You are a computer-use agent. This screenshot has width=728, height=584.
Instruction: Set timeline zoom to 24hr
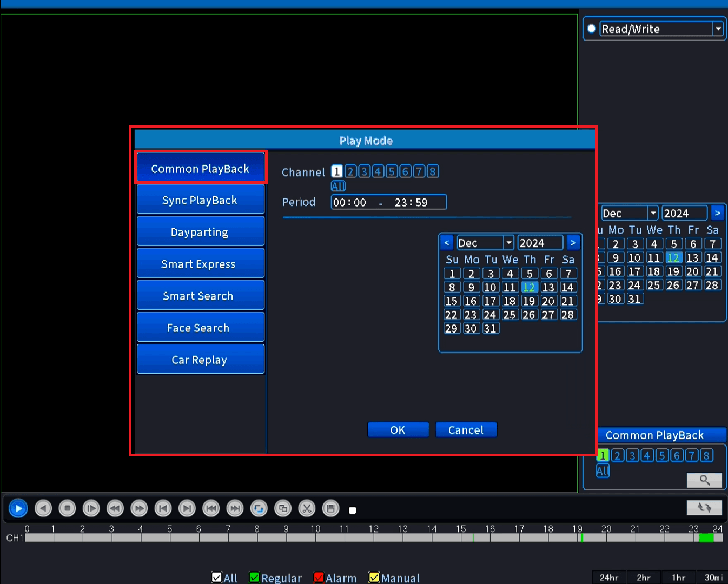pyautogui.click(x=609, y=577)
